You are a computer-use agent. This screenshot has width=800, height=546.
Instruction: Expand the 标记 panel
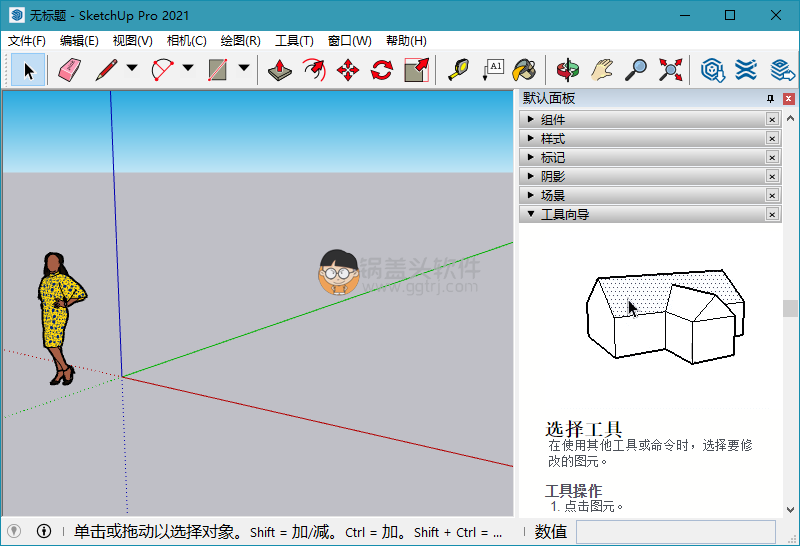pos(650,157)
